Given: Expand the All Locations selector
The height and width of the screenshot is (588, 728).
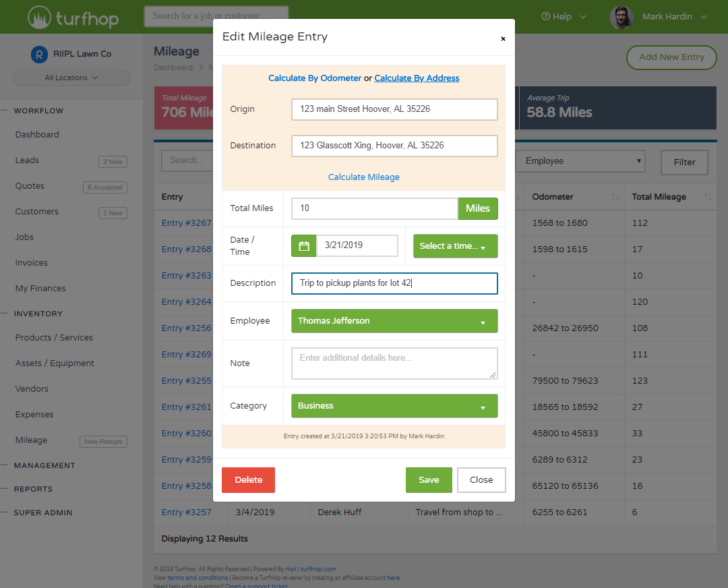Looking at the screenshot, I should [71, 78].
